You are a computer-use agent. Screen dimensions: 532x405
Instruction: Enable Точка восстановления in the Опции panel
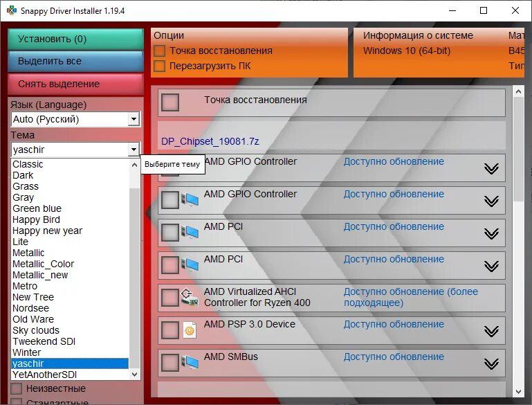[x=160, y=51]
